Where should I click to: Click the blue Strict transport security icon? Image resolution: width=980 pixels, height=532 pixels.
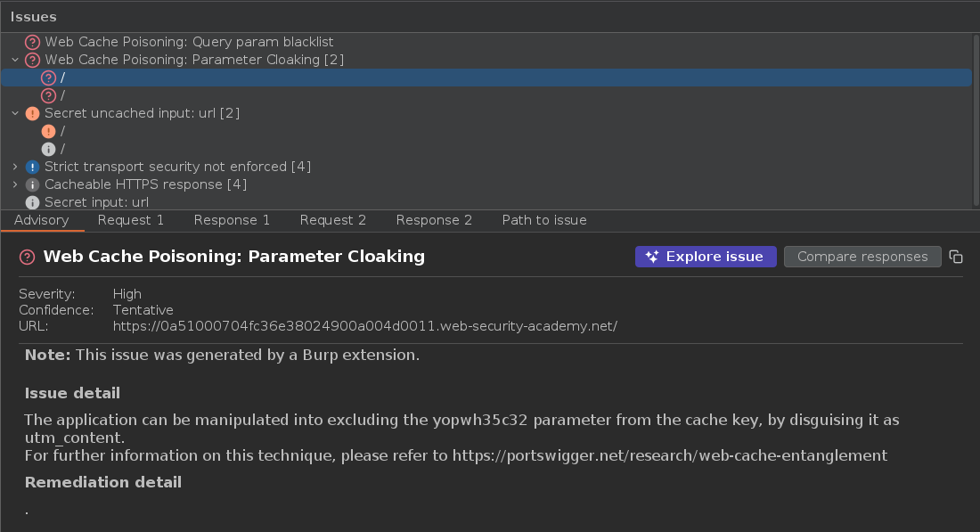click(33, 167)
